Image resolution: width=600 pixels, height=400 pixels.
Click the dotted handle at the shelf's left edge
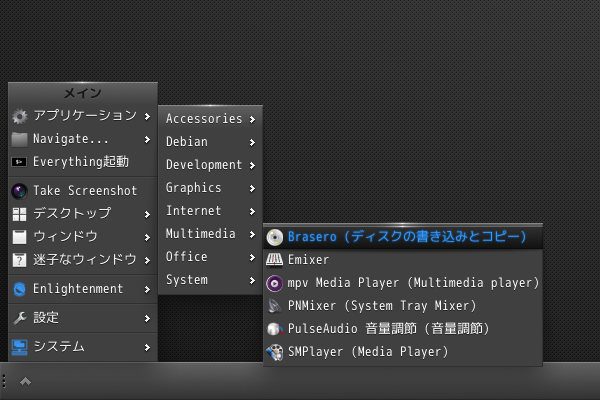pyautogui.click(x=4, y=381)
